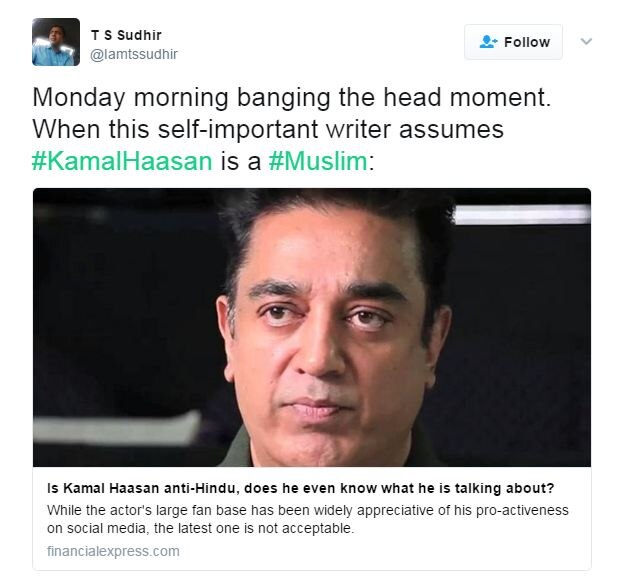The height and width of the screenshot is (582, 624).
Task: Click summary line 'on social media, the latest'
Action: [200, 528]
